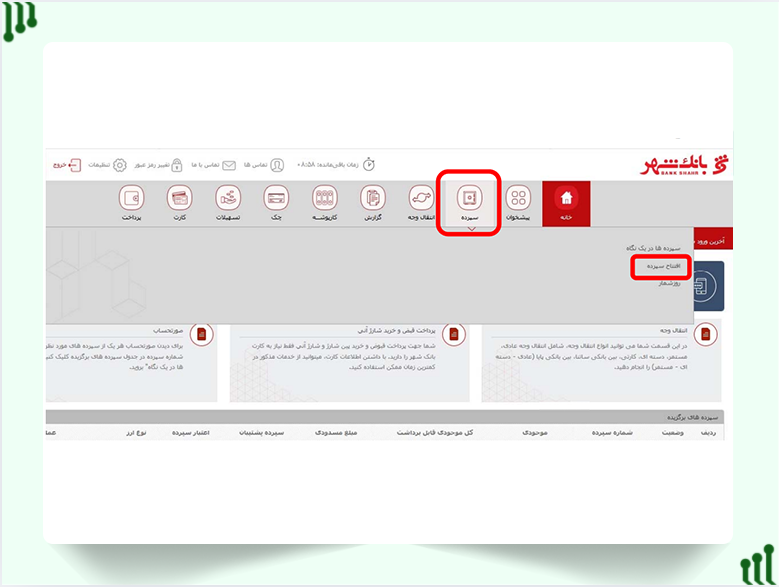
Task: Open the پرداخت (Payment) wallet icon
Action: (x=132, y=199)
